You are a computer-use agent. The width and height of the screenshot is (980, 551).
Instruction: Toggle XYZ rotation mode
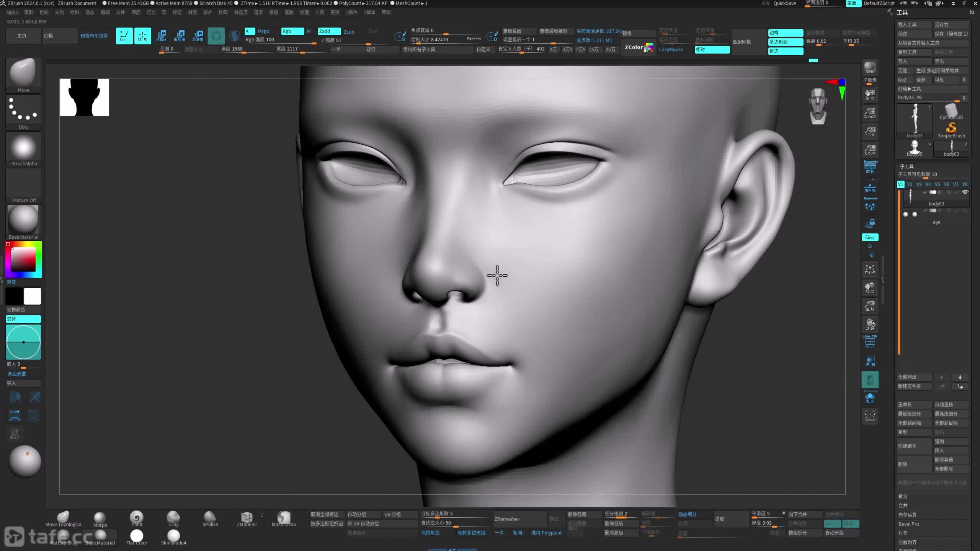(x=870, y=237)
